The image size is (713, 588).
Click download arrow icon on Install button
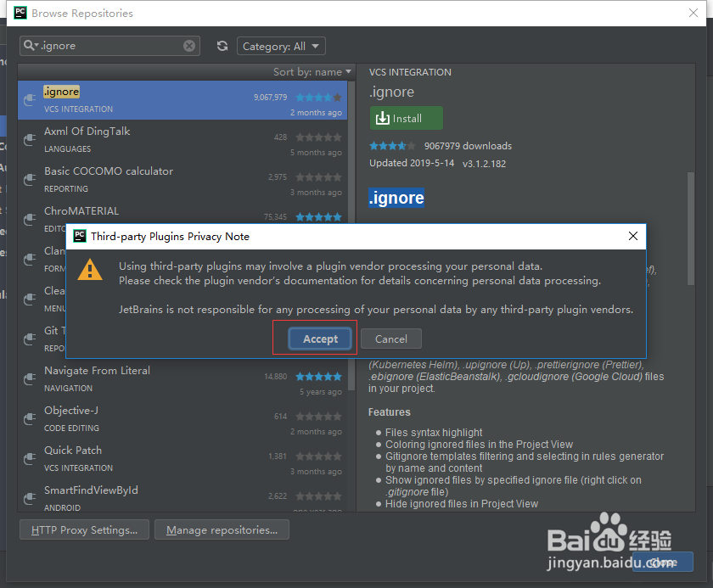[x=383, y=118]
